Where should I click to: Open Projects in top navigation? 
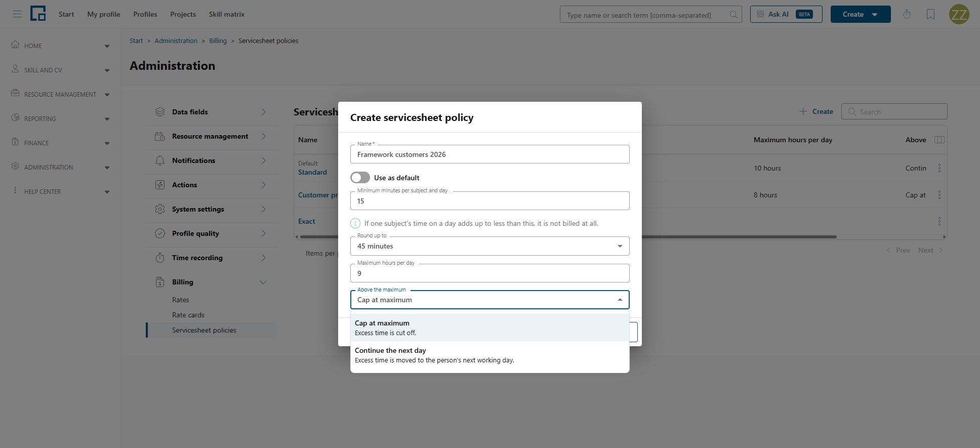pyautogui.click(x=183, y=14)
